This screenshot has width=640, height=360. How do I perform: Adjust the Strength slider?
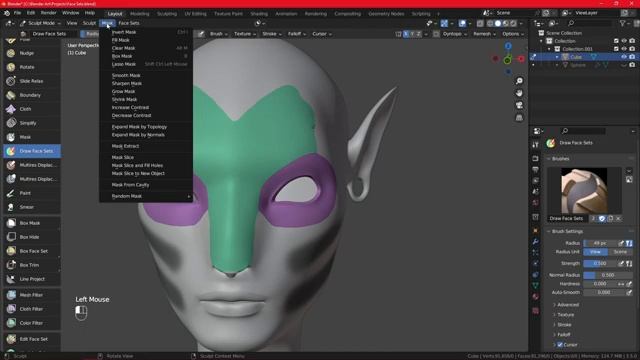(x=600, y=264)
